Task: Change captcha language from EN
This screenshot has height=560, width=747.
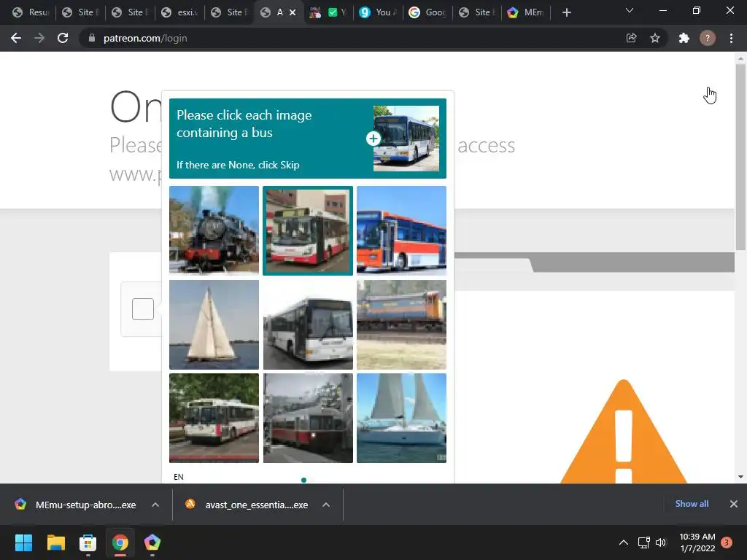Action: 179,477
